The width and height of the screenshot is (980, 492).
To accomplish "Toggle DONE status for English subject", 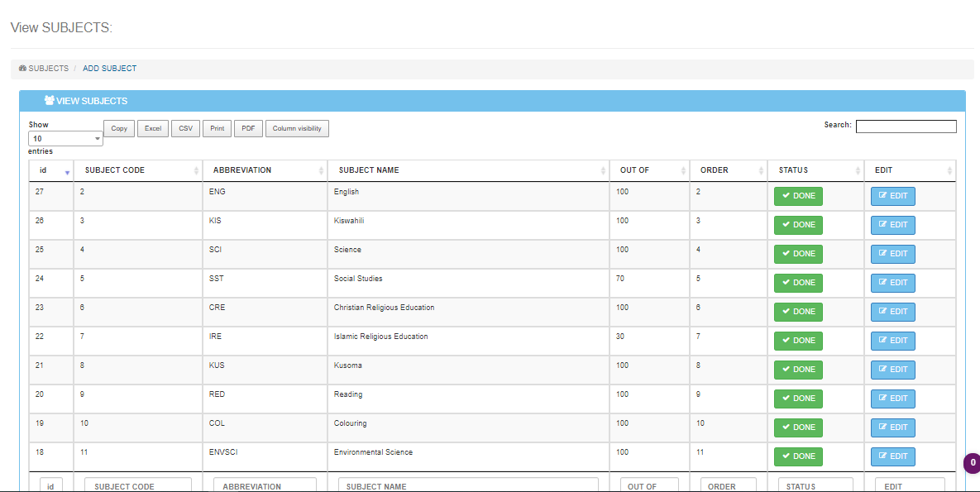I will click(798, 196).
